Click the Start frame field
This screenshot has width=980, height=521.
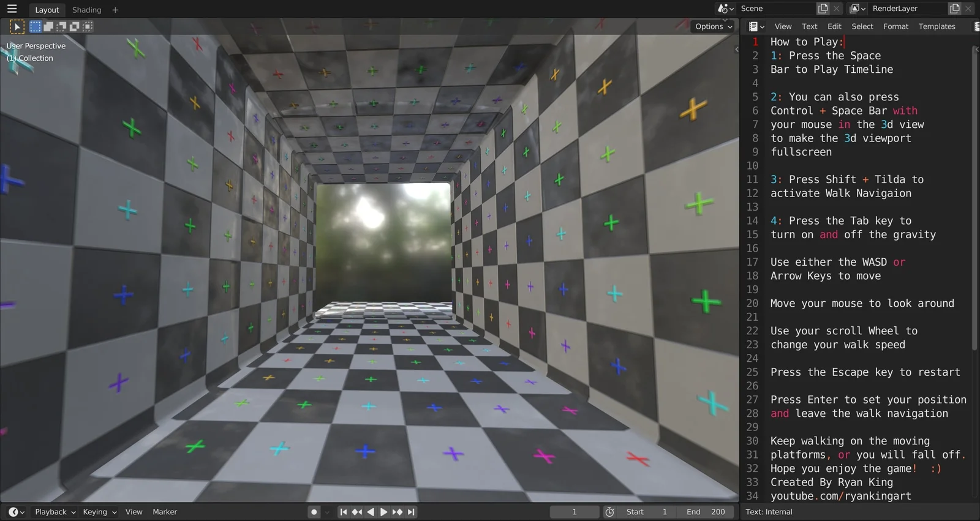(646, 512)
